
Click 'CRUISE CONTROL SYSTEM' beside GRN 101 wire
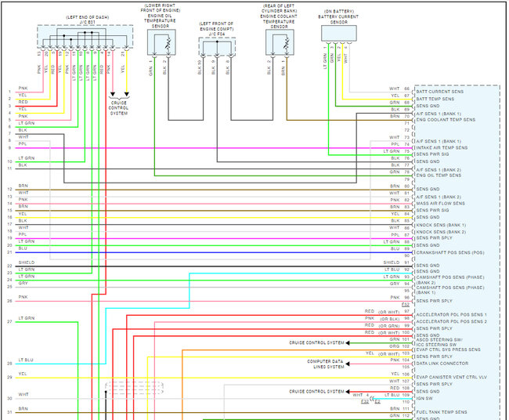[316, 343]
